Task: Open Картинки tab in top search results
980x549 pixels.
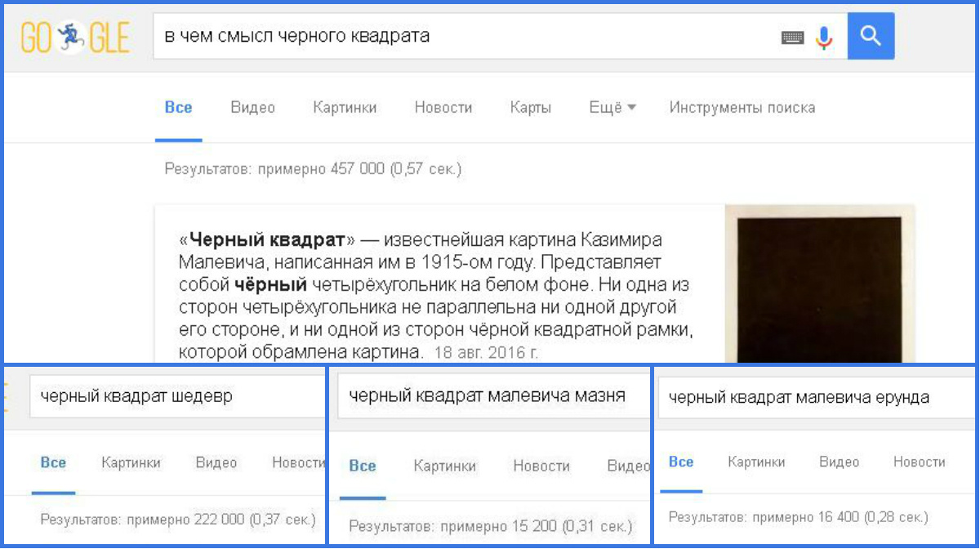Action: click(x=345, y=108)
